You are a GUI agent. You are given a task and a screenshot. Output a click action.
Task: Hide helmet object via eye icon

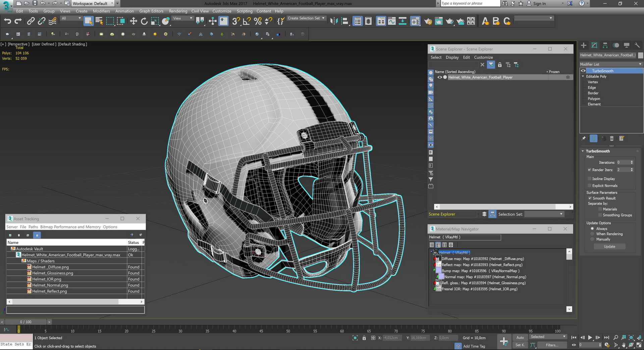(x=439, y=77)
